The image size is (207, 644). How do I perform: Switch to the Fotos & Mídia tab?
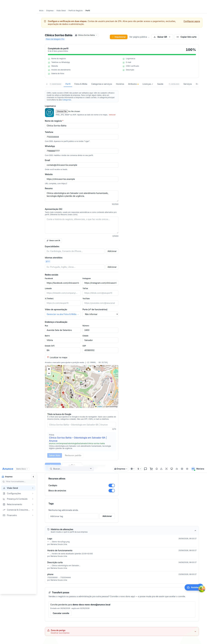[x=81, y=84]
